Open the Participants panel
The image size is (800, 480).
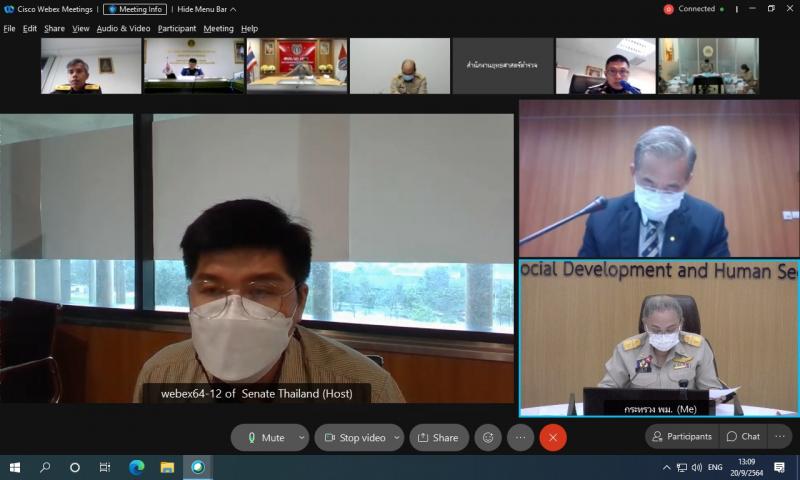click(683, 437)
